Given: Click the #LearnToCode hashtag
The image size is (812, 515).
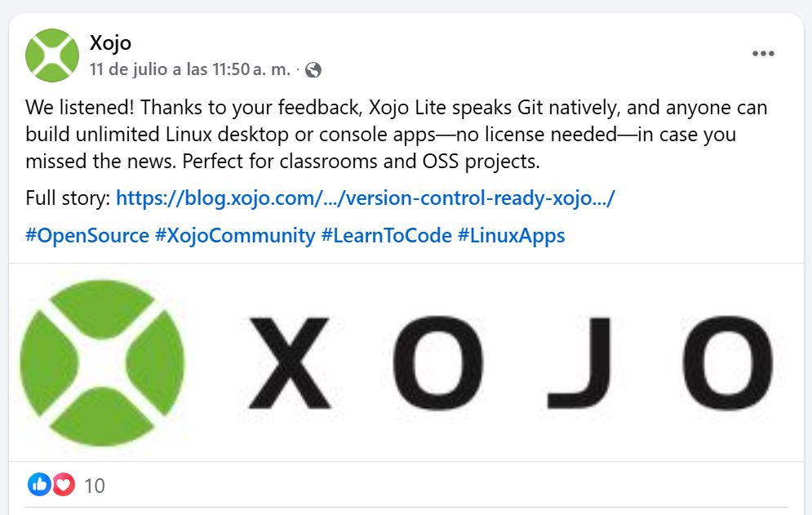Looking at the screenshot, I should tap(386, 236).
